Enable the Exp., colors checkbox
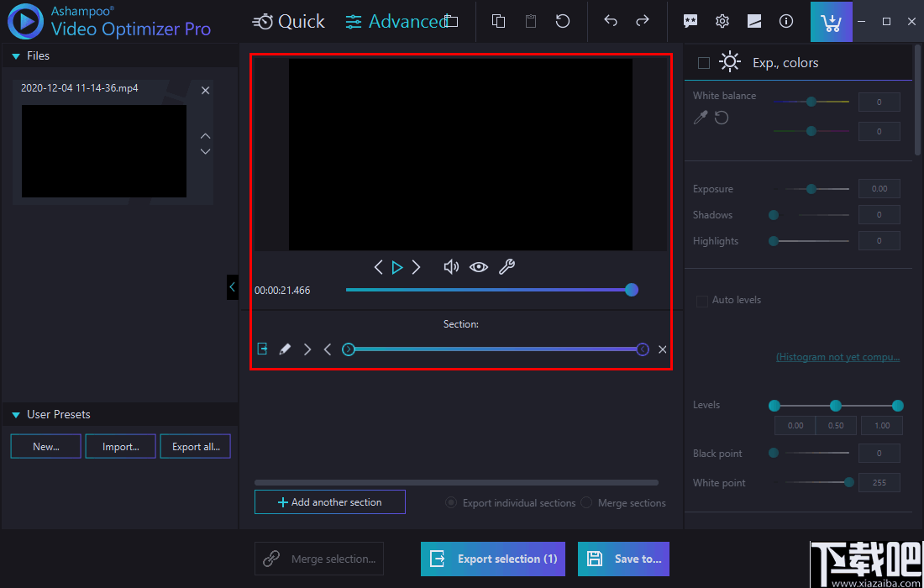The image size is (924, 588). [703, 61]
